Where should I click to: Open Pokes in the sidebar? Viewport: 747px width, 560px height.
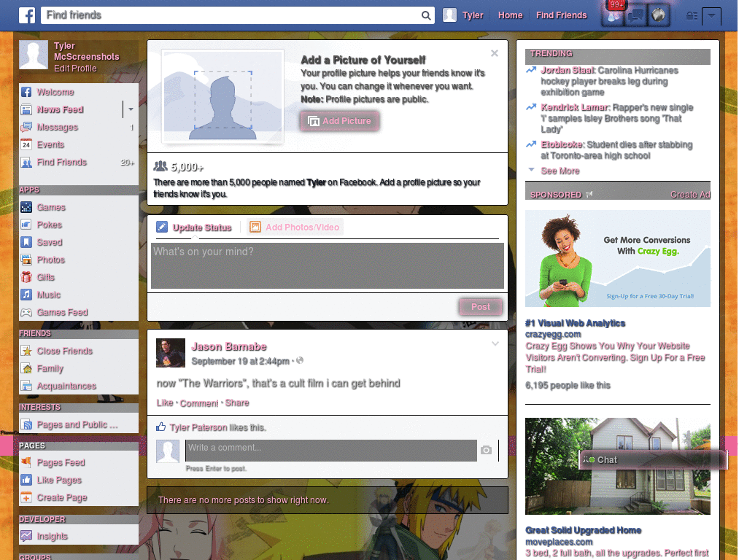tap(50, 225)
